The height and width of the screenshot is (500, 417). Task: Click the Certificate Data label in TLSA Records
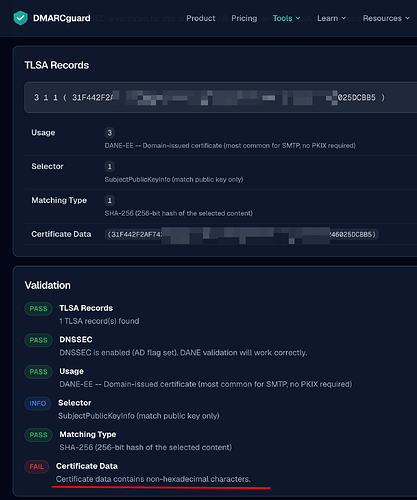tap(61, 234)
